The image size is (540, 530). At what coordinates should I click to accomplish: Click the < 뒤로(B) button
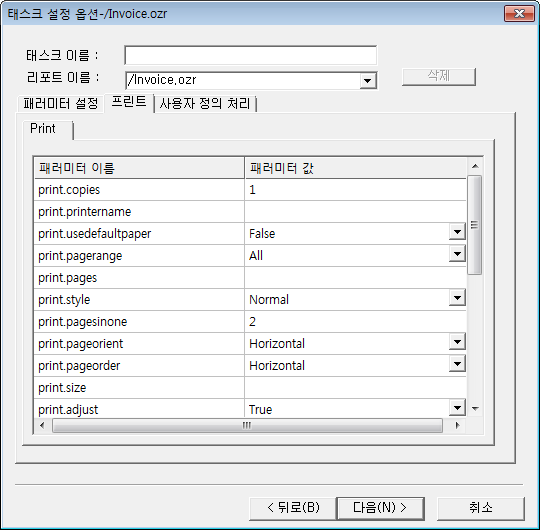[293, 508]
